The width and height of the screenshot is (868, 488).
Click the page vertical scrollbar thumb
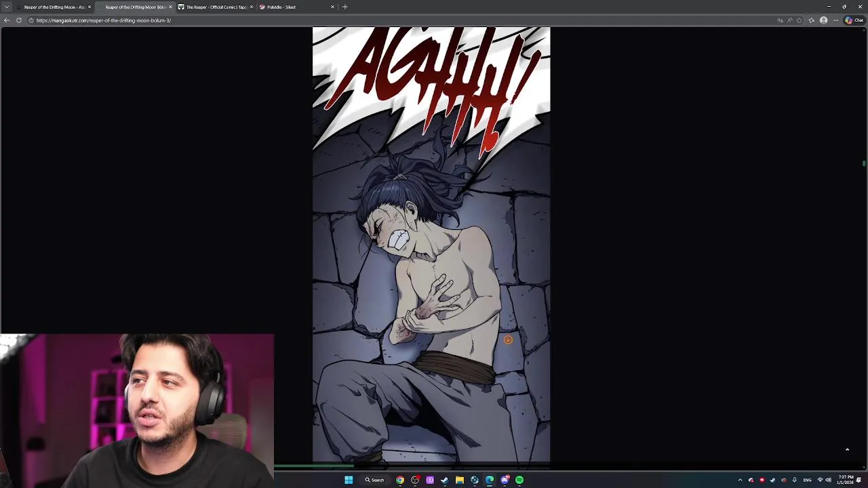coord(864,163)
